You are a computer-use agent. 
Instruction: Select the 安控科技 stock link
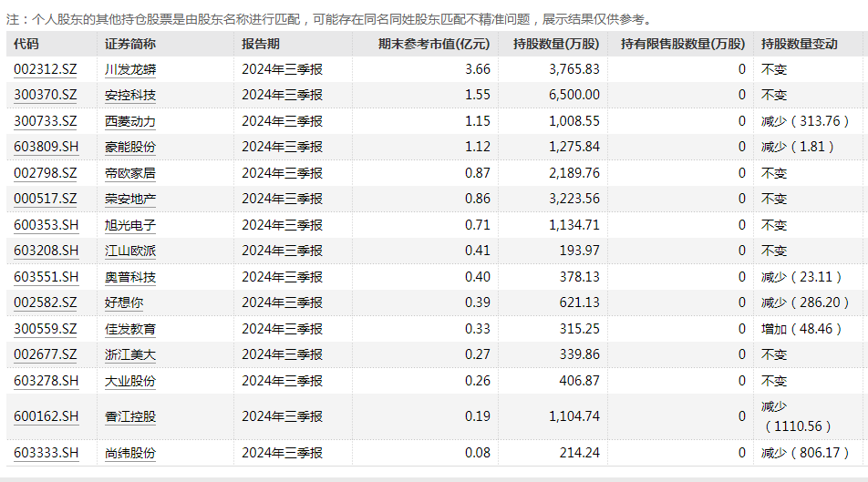pyautogui.click(x=130, y=95)
